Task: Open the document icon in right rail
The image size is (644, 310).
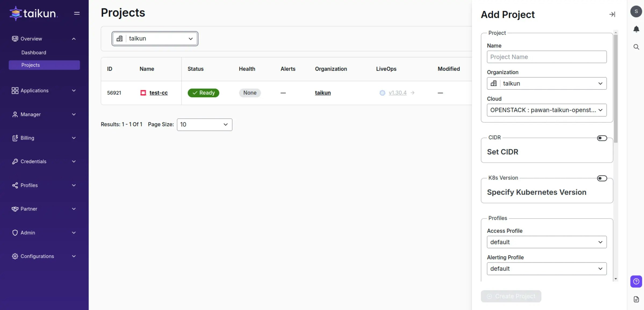Action: [x=636, y=299]
